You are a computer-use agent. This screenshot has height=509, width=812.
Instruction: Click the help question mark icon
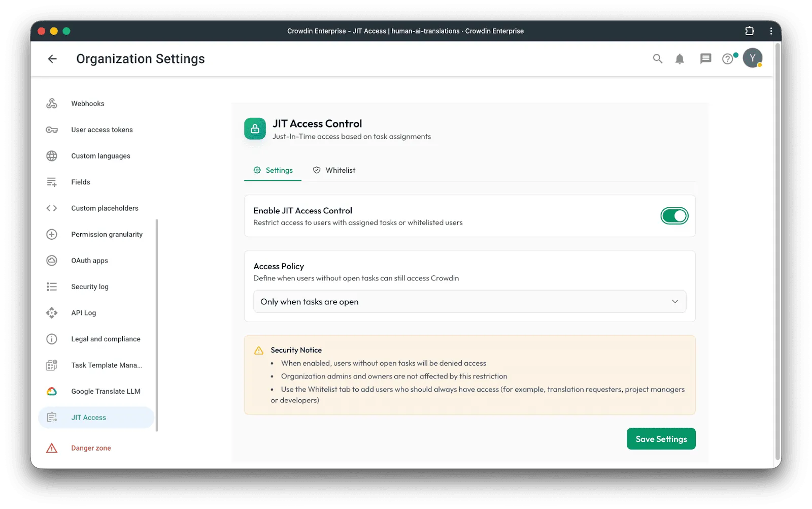[x=728, y=59]
